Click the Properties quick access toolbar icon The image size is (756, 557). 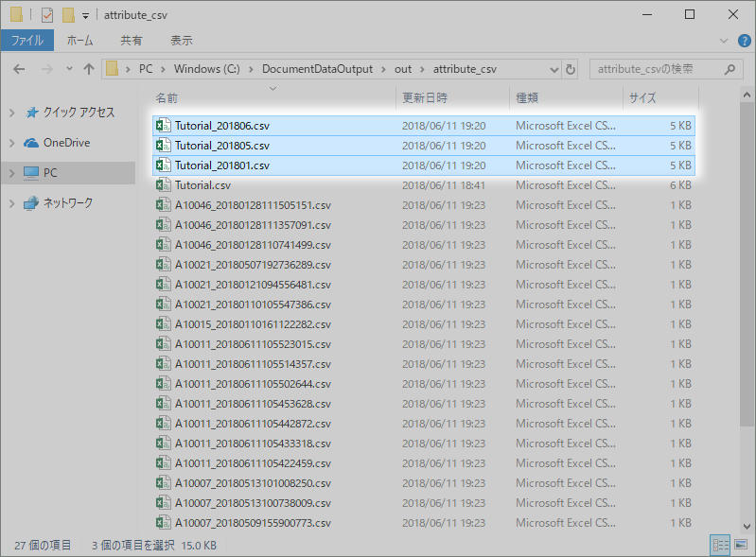point(47,15)
